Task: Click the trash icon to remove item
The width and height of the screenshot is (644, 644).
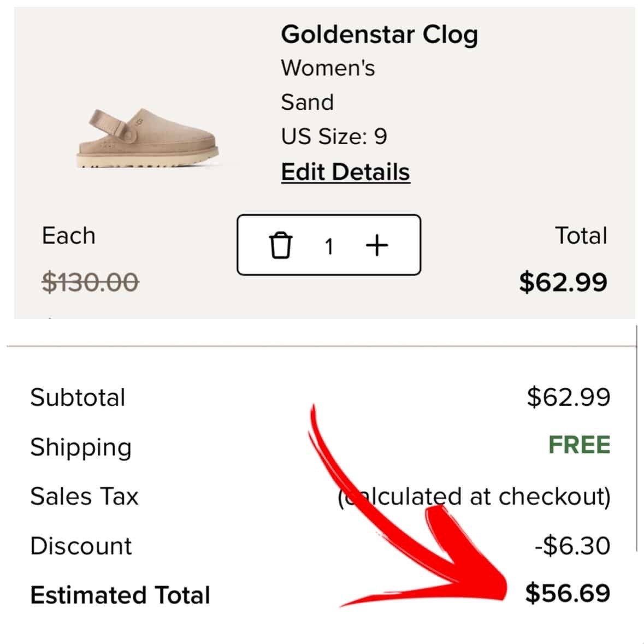Action: [x=281, y=246]
